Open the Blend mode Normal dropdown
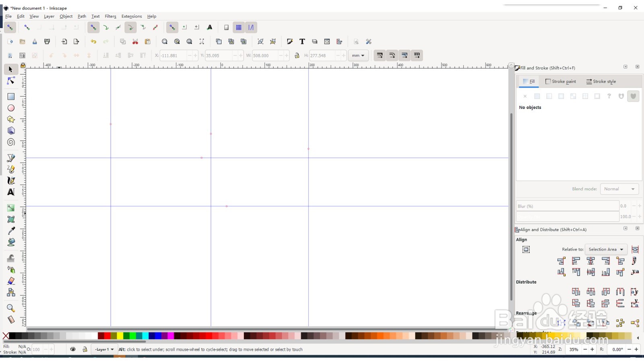 coord(619,189)
